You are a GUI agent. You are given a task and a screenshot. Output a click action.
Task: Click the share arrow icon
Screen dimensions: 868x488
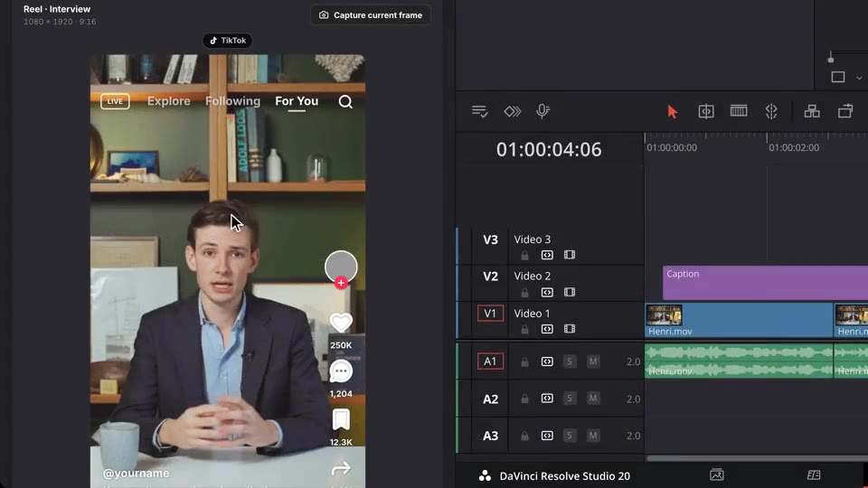click(x=341, y=469)
